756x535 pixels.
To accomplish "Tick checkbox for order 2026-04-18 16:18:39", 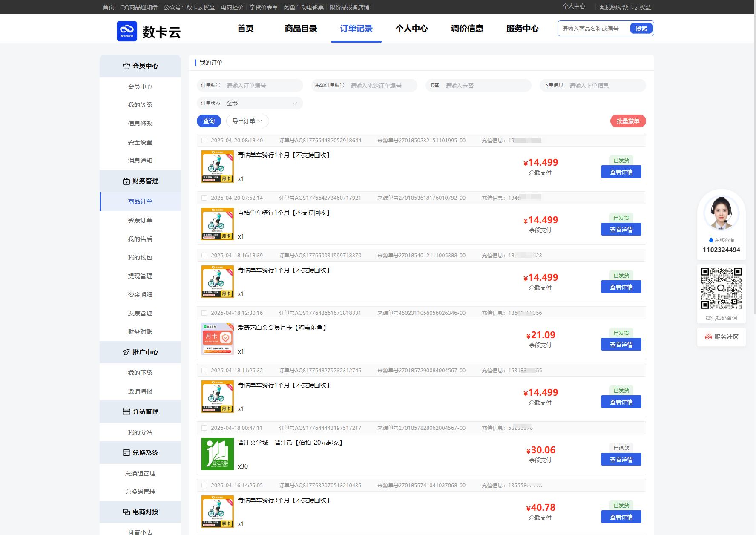I will [204, 256].
